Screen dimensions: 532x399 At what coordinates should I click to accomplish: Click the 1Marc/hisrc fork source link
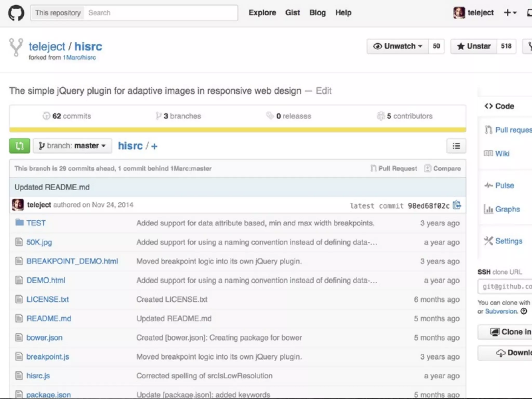click(x=79, y=57)
